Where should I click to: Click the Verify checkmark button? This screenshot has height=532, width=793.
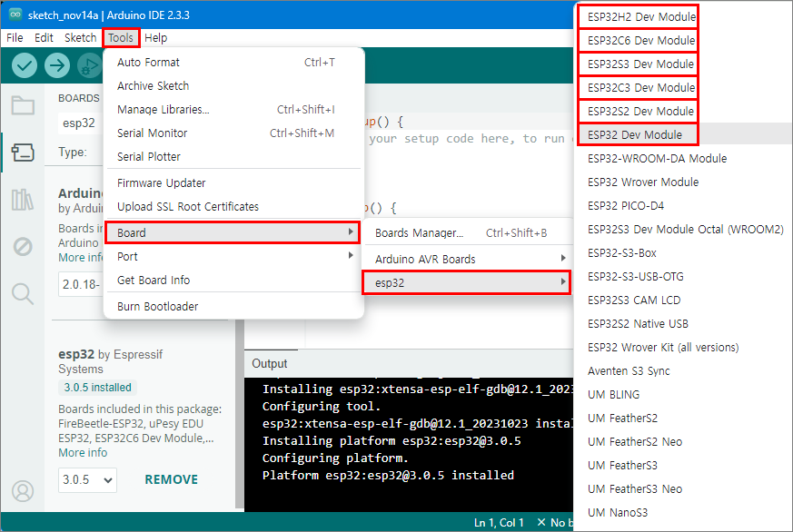(25, 65)
